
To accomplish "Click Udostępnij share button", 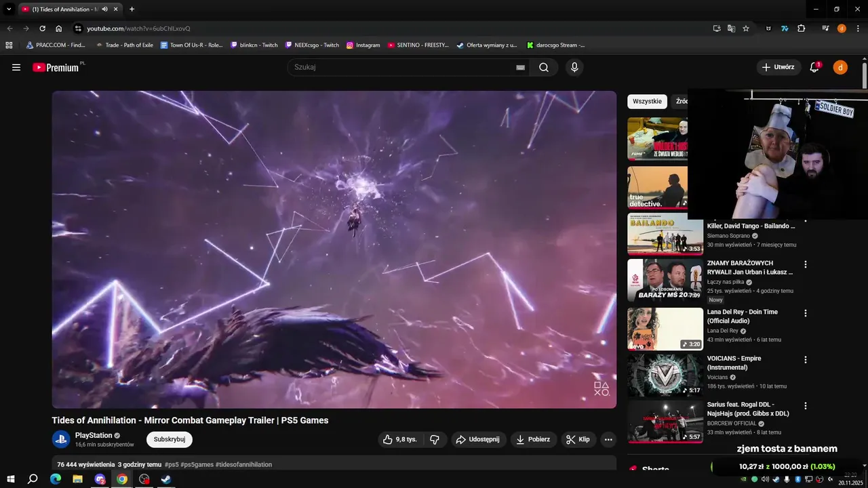I will tap(479, 439).
